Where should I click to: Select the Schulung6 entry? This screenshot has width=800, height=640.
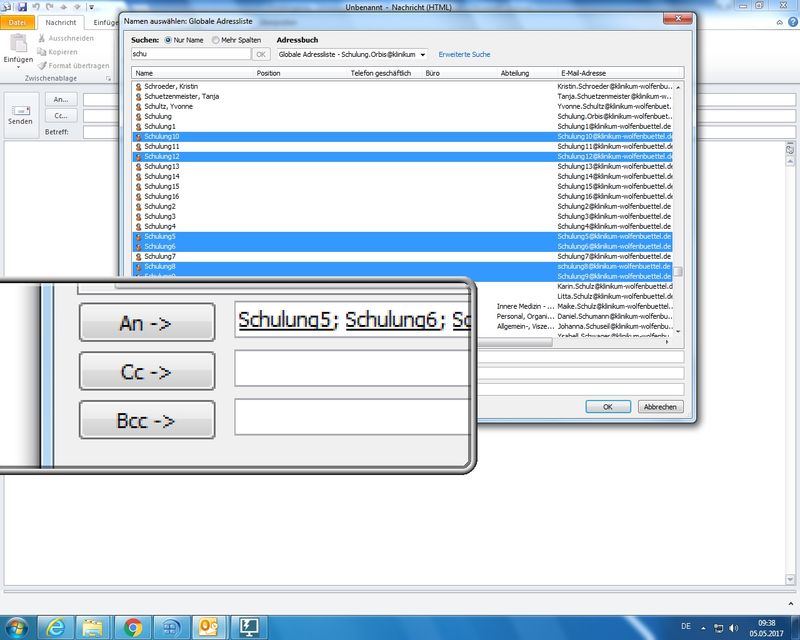tap(402, 247)
